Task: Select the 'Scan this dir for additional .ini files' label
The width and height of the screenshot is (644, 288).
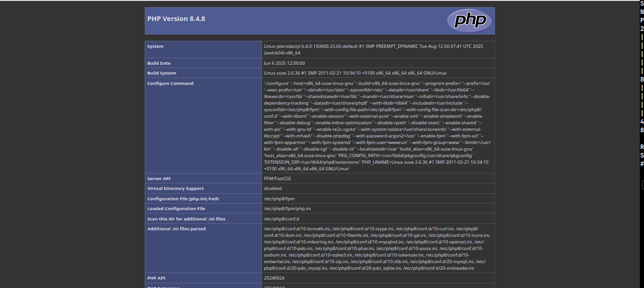Action: tap(185, 219)
